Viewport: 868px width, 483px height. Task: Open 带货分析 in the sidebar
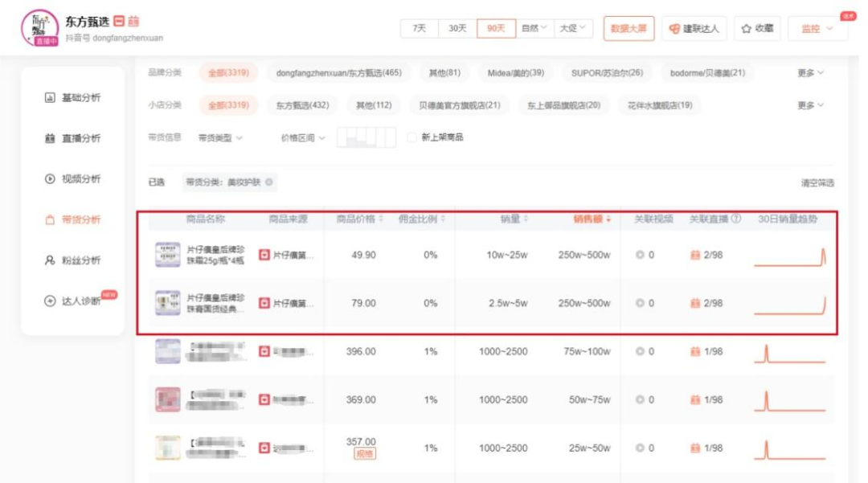72,219
